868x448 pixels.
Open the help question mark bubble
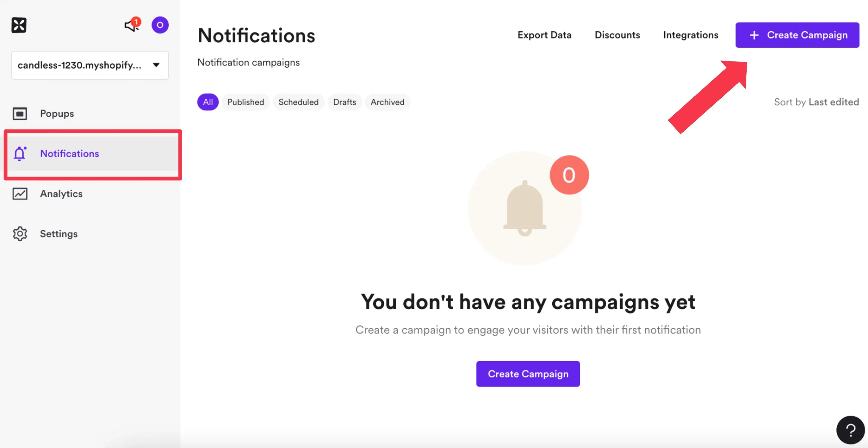(x=851, y=430)
